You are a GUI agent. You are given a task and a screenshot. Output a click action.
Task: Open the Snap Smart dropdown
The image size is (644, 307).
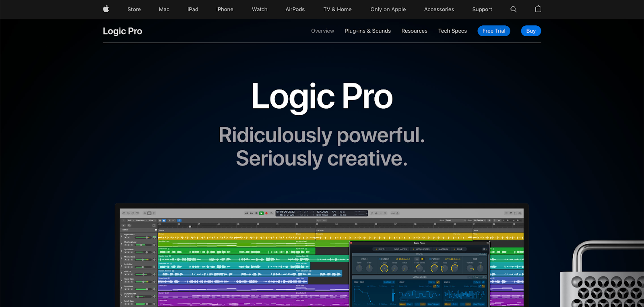pos(455,220)
